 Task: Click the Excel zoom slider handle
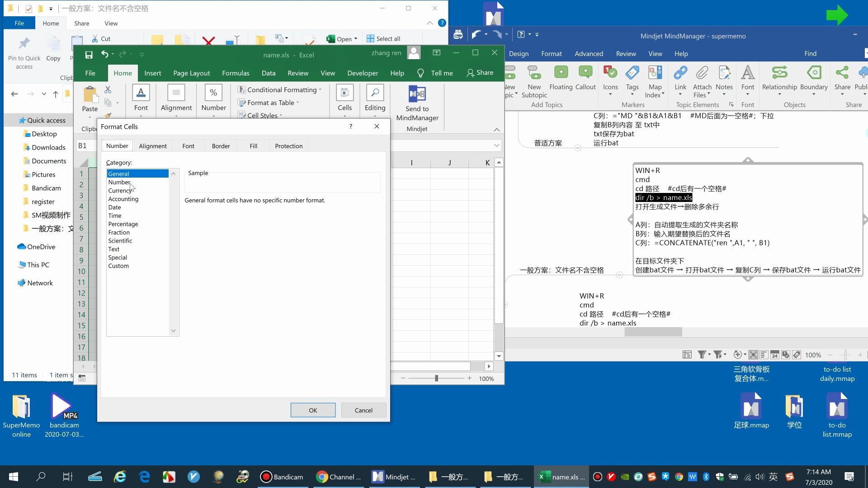coord(436,378)
